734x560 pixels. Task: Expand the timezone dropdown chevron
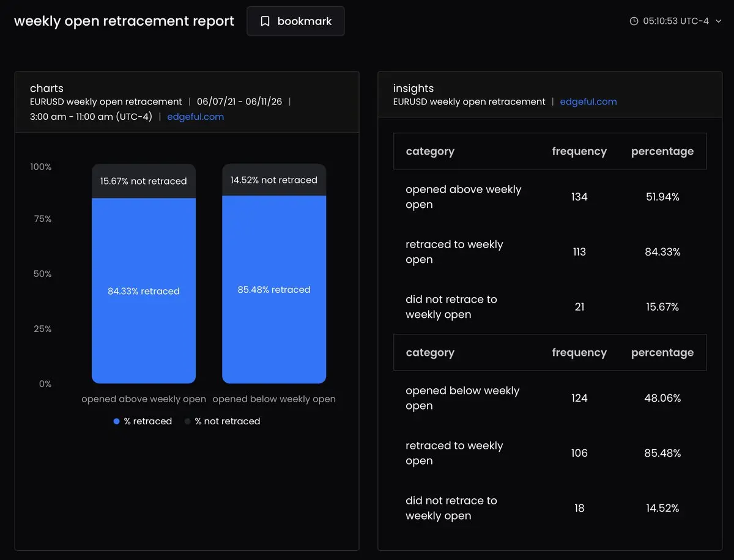[x=718, y=21]
